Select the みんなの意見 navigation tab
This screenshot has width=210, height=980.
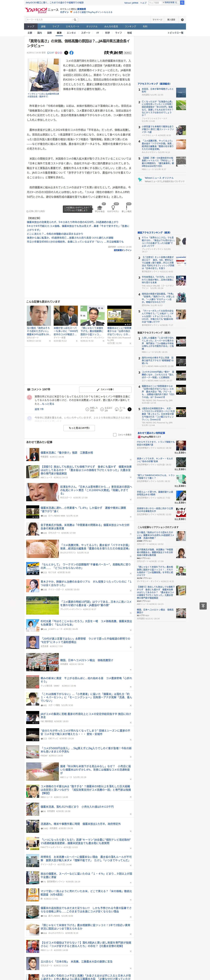click(x=111, y=26)
